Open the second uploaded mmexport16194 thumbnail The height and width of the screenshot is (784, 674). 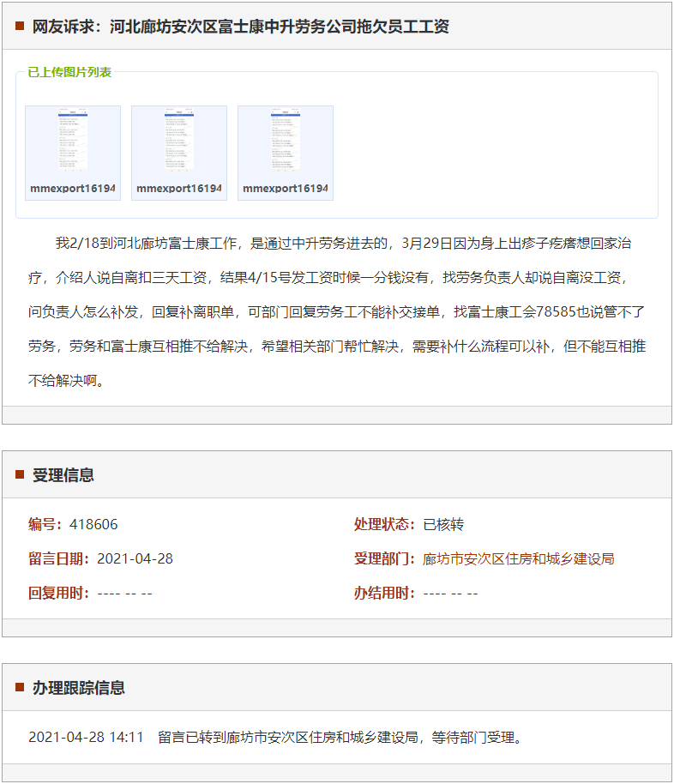click(179, 153)
